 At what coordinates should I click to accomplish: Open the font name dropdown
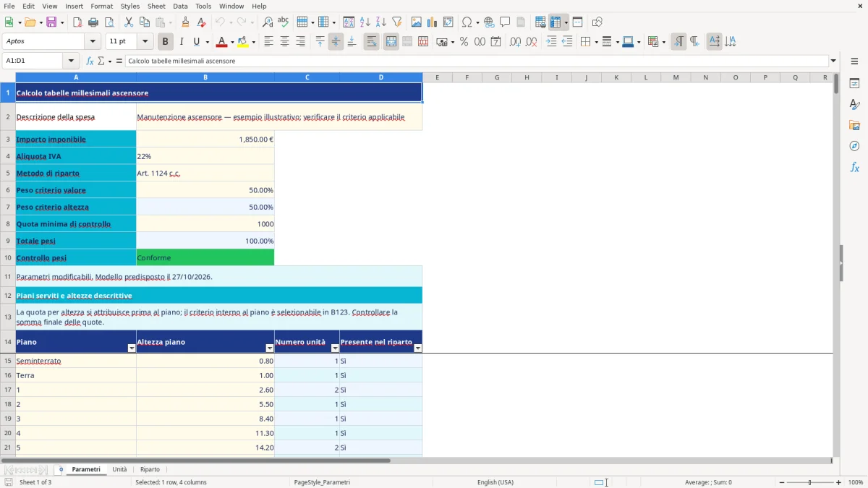[94, 42]
